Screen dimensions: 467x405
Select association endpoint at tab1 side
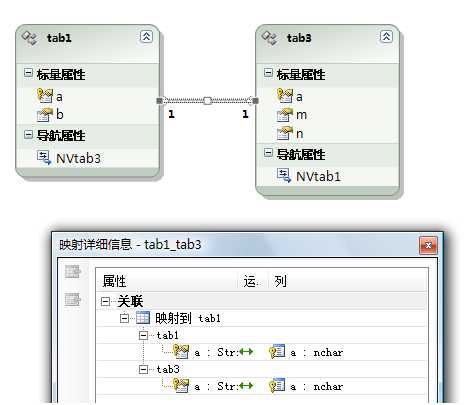click(160, 101)
